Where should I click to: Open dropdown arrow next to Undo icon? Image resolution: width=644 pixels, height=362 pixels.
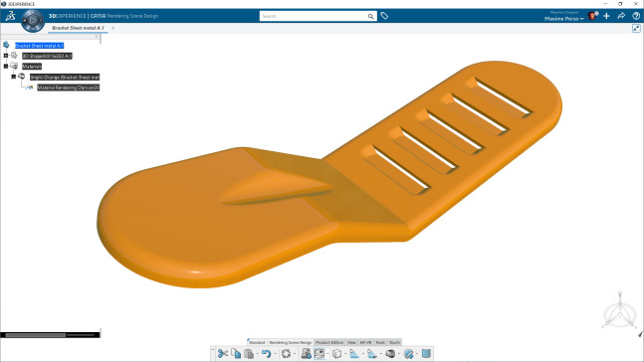coord(275,354)
